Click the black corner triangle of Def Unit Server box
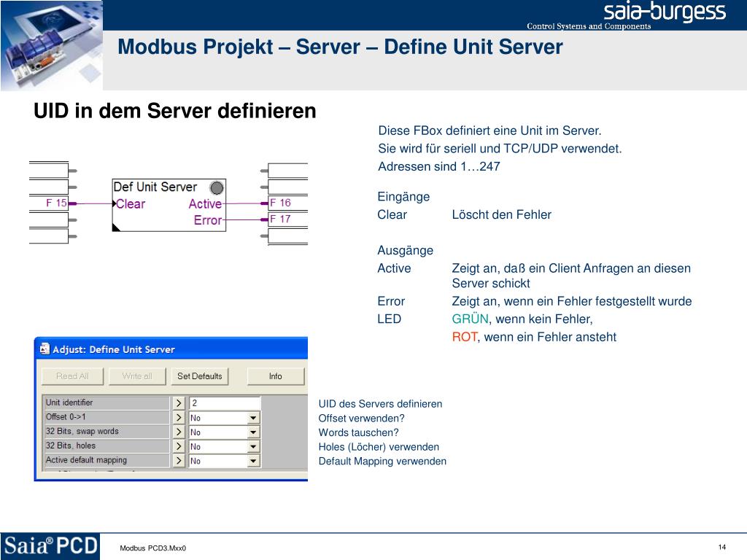The width and height of the screenshot is (747, 560). pyautogui.click(x=116, y=227)
